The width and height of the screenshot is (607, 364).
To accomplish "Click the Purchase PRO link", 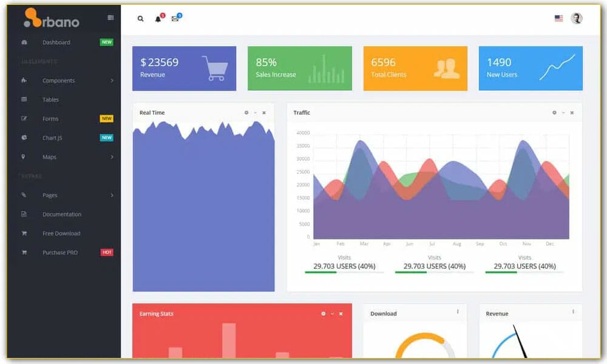I will click(59, 252).
